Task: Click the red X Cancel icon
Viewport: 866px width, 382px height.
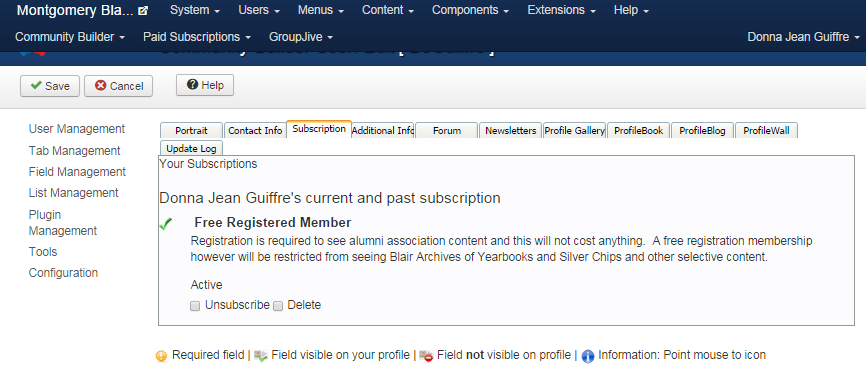Action: point(101,86)
